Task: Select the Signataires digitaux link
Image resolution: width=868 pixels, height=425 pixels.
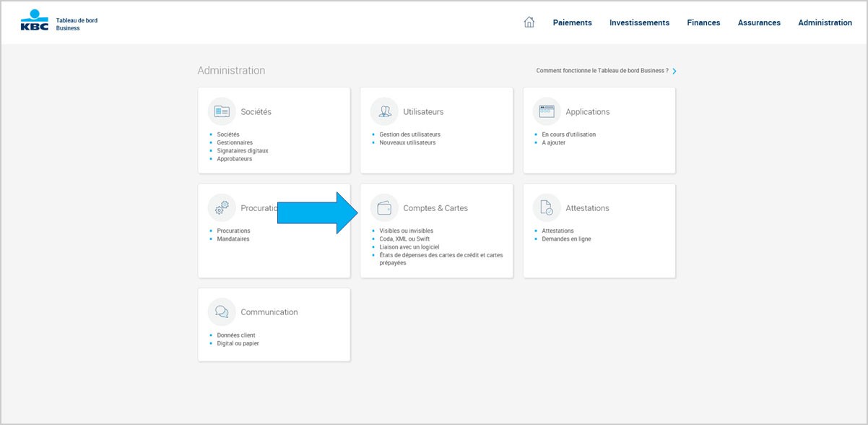Action: coord(243,150)
